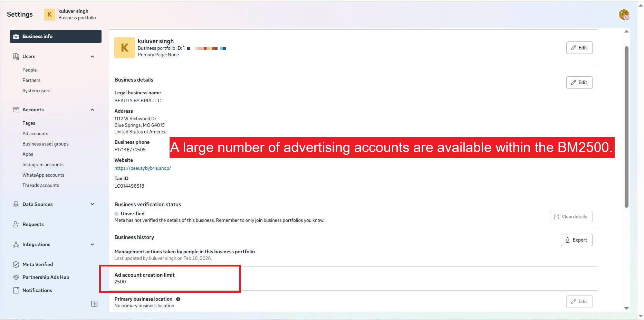Select the business phone +17146774505

[x=130, y=150]
